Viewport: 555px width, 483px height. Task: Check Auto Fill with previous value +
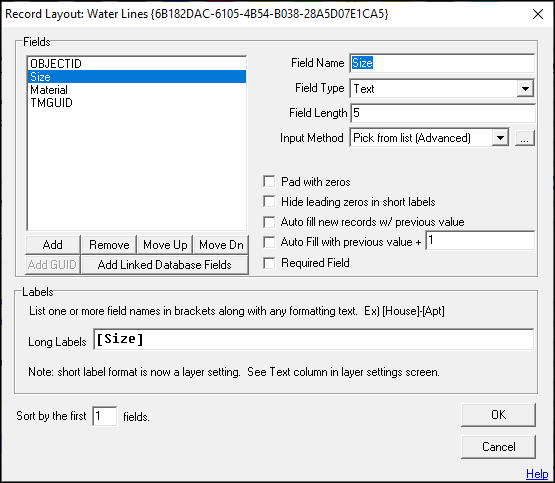click(x=269, y=242)
